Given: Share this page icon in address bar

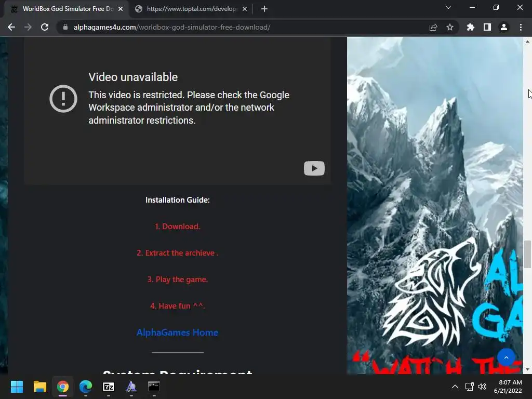Looking at the screenshot, I should (433, 27).
